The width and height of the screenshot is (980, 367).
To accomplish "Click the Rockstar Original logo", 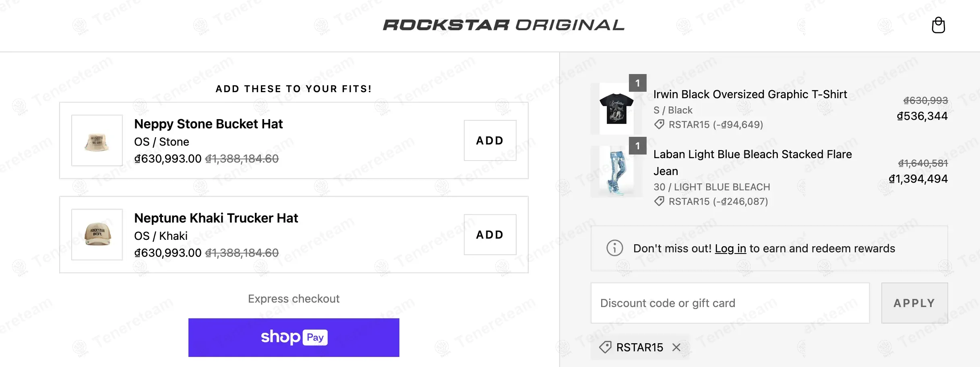I will point(504,25).
